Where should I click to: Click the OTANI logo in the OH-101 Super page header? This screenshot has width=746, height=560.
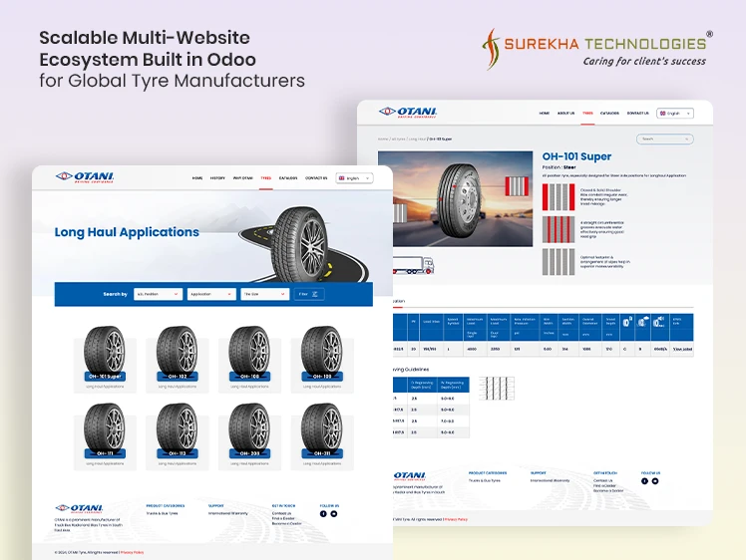pos(408,113)
